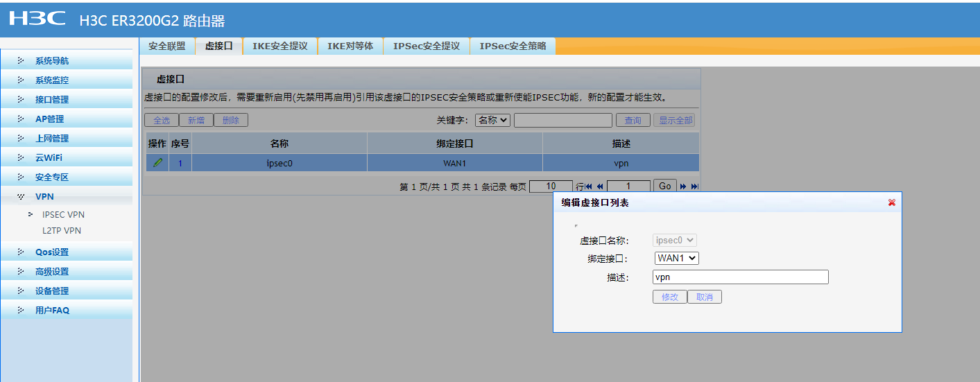Viewport: 980px width, 382px height.
Task: Open the 绑定接口 WAN1 dropdown
Action: (677, 258)
